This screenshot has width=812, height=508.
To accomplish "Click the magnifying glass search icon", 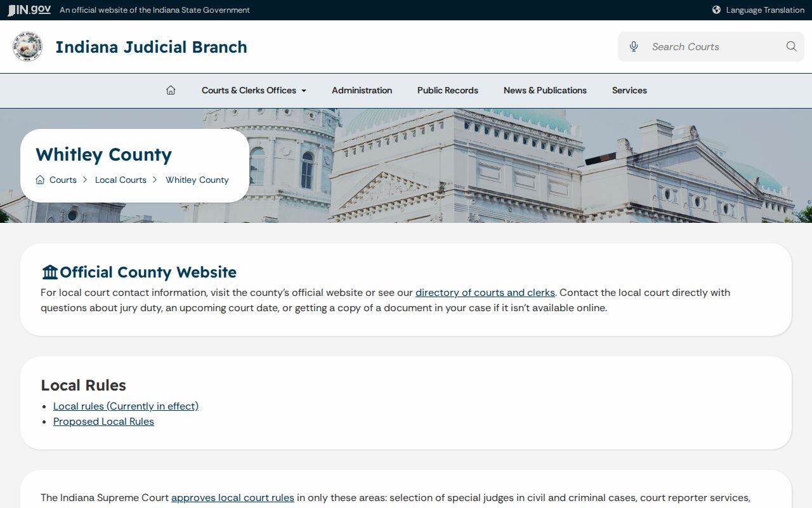I will point(791,46).
